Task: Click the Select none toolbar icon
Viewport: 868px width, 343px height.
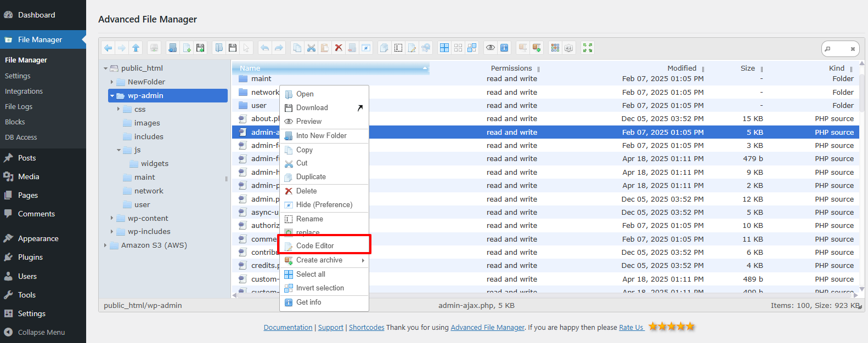Action: coord(458,48)
